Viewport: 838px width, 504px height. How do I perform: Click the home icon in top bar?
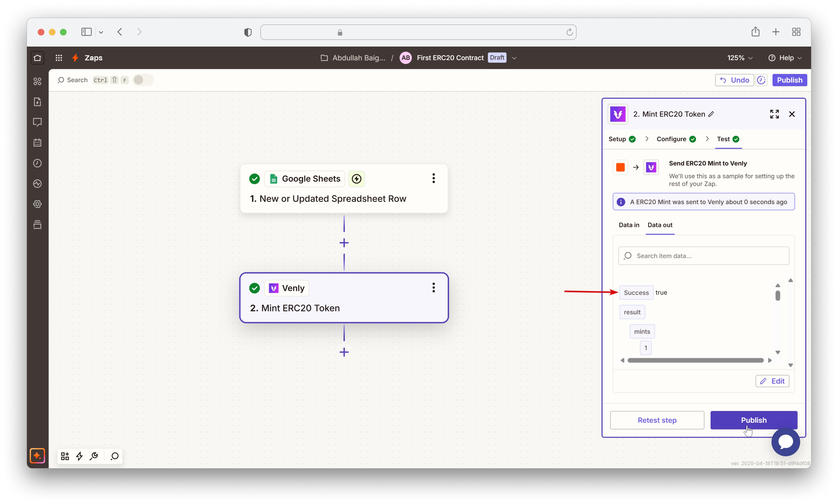37,58
